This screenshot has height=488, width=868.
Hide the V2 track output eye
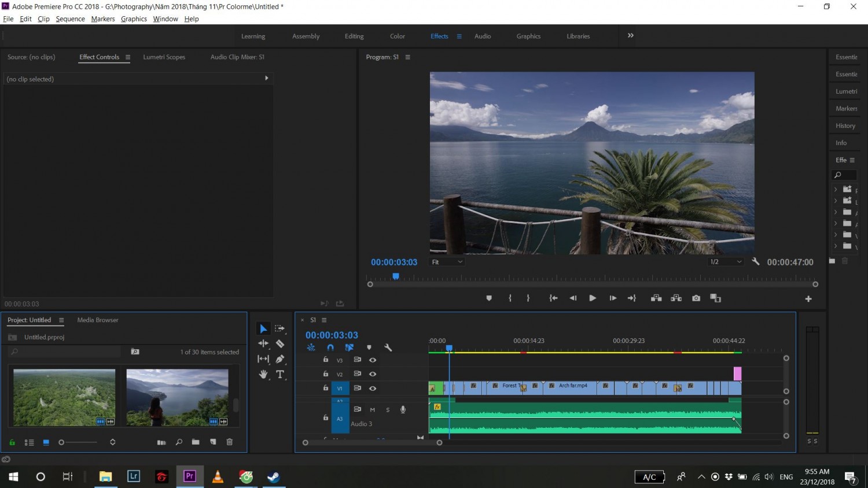[x=373, y=374]
